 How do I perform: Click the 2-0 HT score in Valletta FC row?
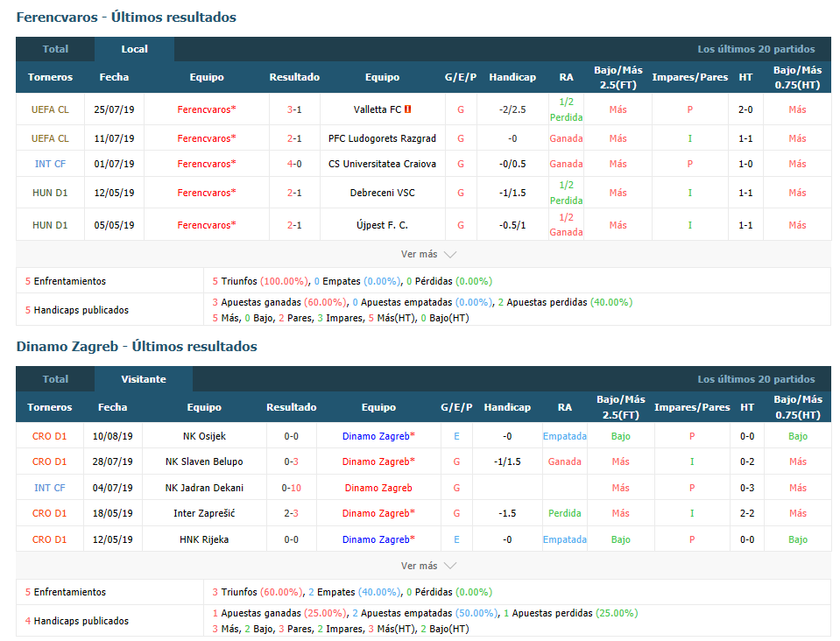pos(745,109)
